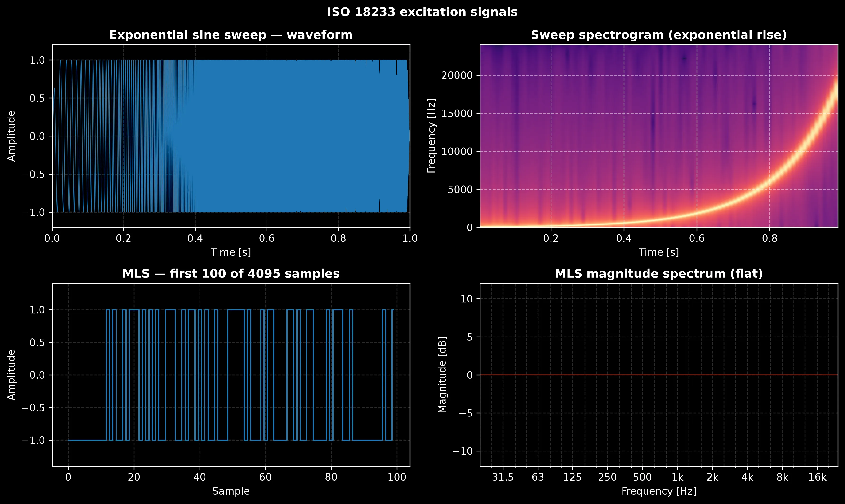Click the 'Sample' x-axis label
845x504 pixels.
[231, 491]
